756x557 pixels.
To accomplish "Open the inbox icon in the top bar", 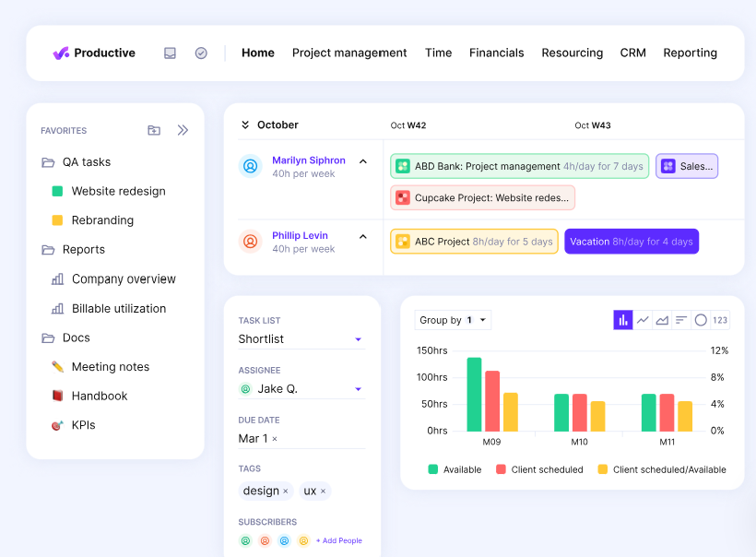I will click(170, 53).
